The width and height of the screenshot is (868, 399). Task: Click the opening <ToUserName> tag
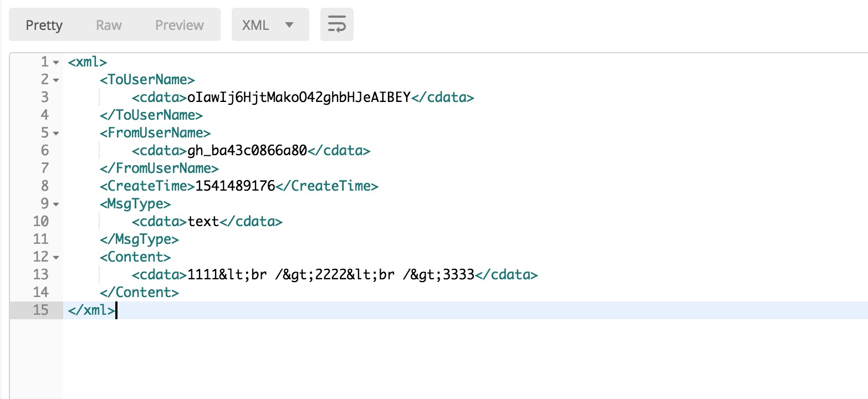147,80
